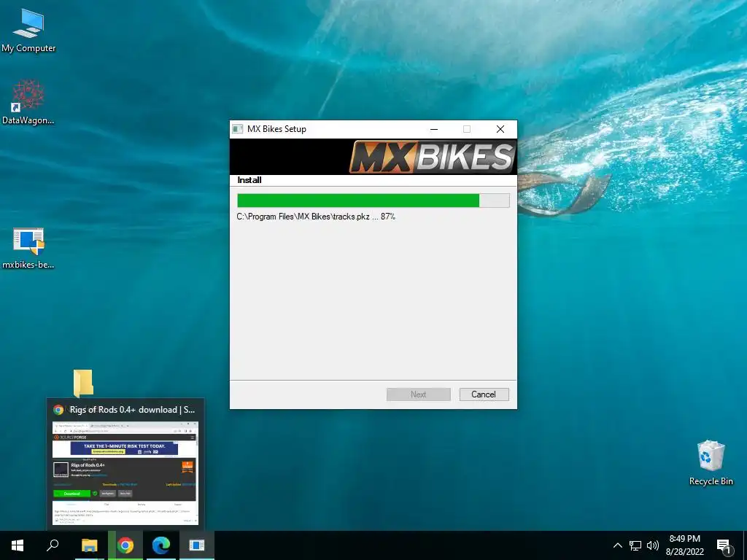Open the volume speaker tray icon
This screenshot has width=747, height=560.
(x=653, y=545)
